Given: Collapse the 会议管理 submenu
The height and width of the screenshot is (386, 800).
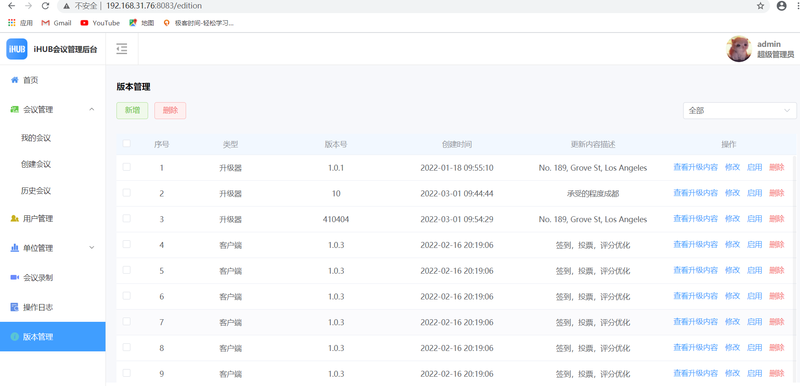Looking at the screenshot, I should pyautogui.click(x=92, y=109).
